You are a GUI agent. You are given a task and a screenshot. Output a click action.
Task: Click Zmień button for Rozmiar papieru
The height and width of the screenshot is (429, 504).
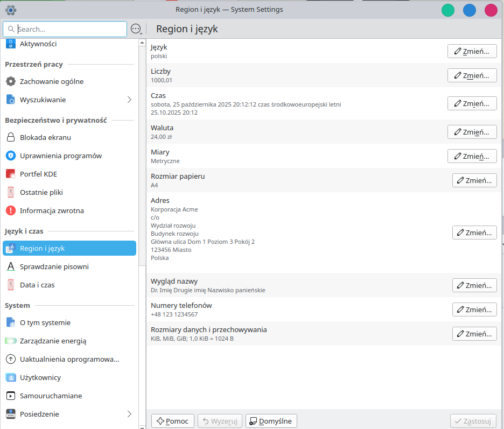click(x=474, y=180)
